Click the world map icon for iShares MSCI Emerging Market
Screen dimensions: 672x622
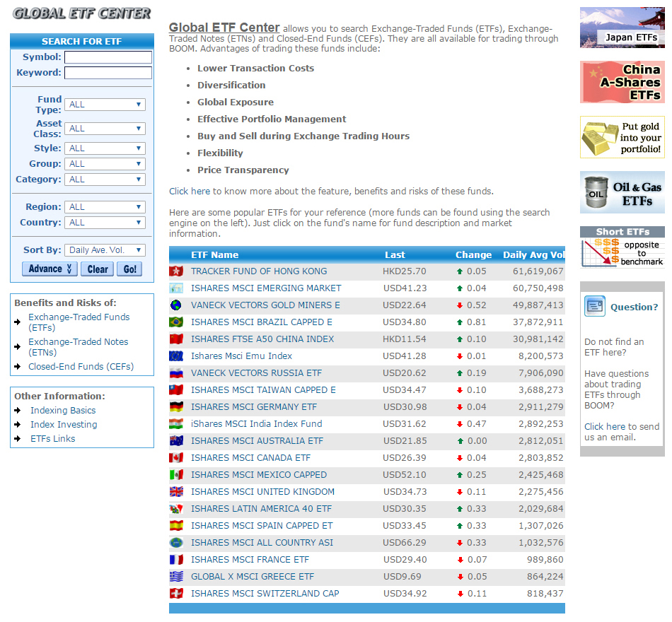click(x=176, y=288)
